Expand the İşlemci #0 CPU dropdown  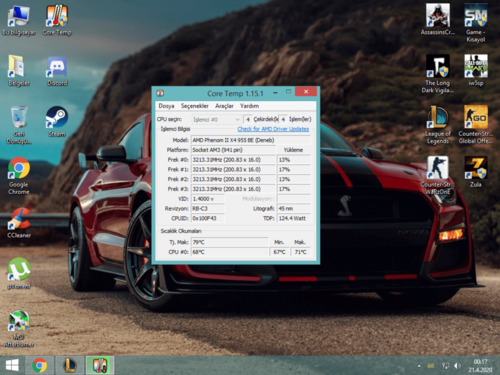216,119
